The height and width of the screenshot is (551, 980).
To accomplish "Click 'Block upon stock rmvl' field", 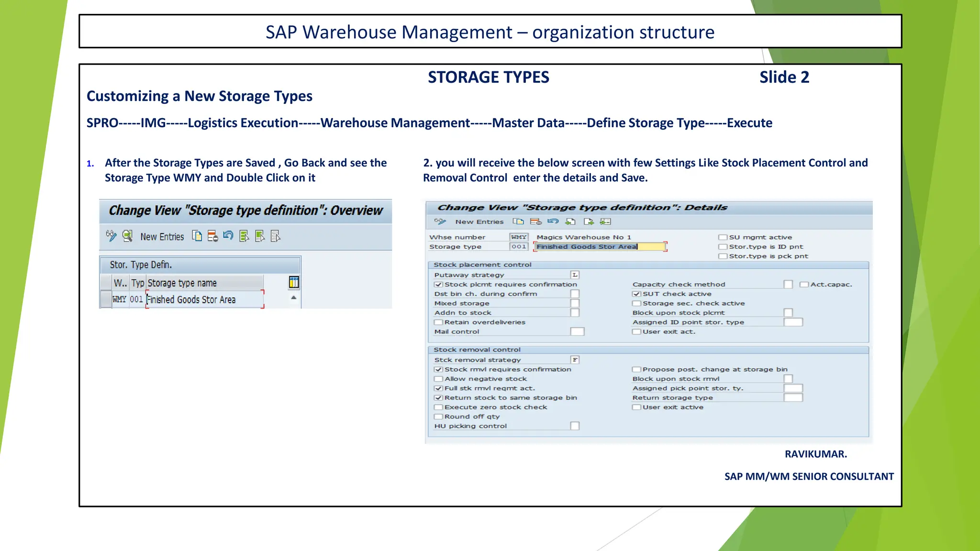I will [x=788, y=379].
